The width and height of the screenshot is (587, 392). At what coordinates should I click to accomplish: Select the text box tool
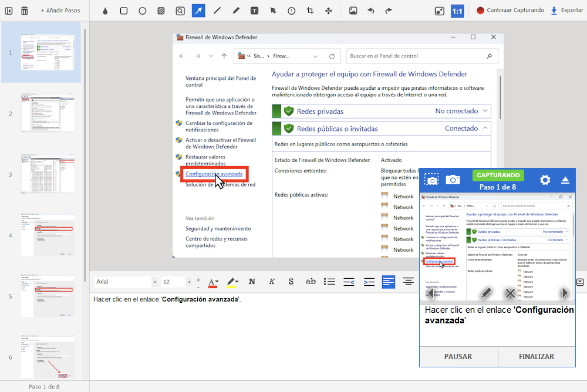(254, 11)
